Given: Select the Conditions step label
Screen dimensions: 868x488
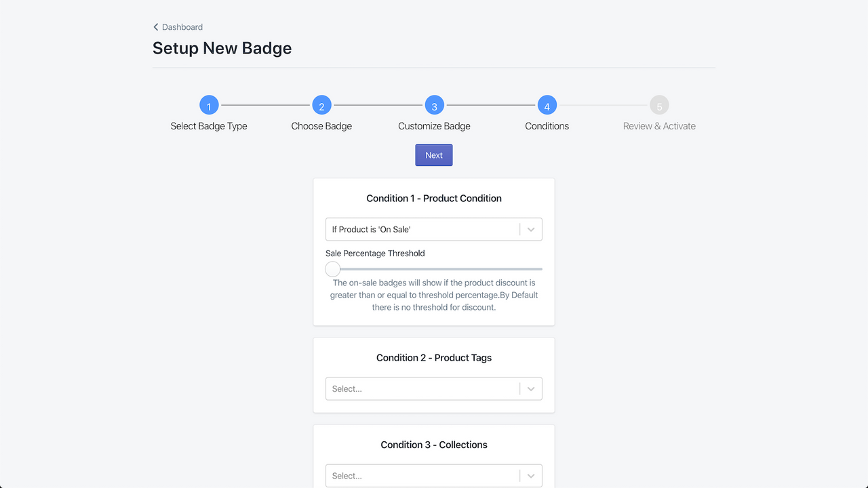Looking at the screenshot, I should 547,125.
